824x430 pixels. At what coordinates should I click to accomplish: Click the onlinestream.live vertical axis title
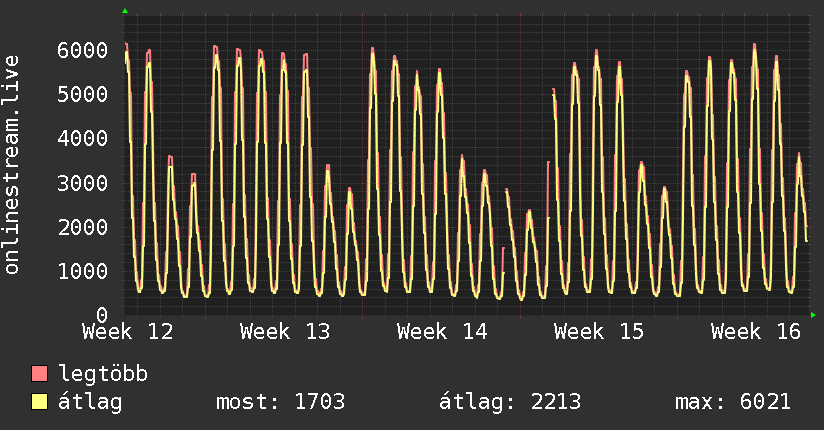12,165
